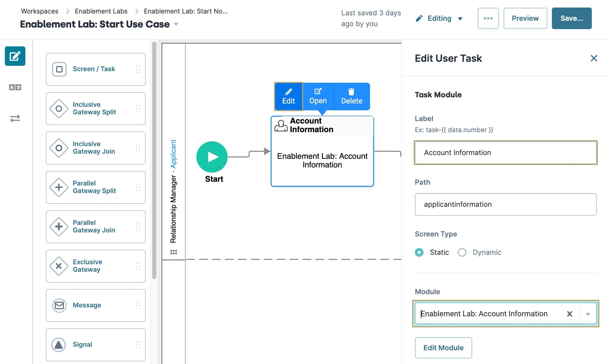Grab the Screen / Task drag handle

tap(138, 69)
